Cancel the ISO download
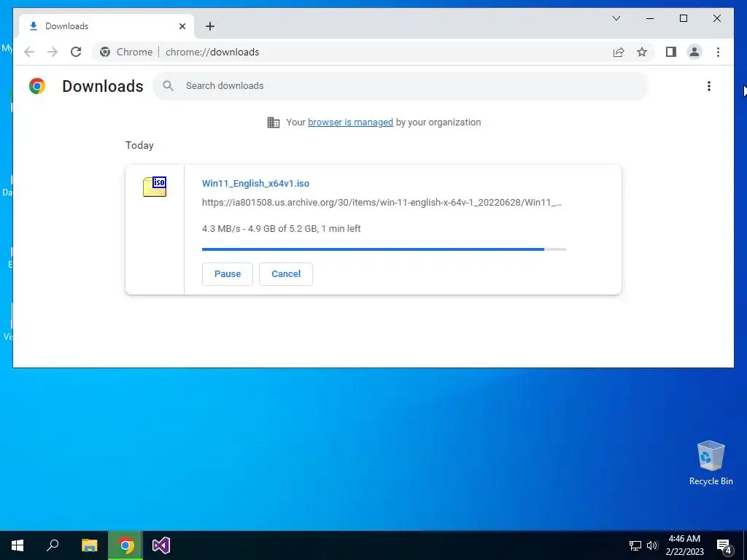The image size is (747, 560). [x=286, y=274]
